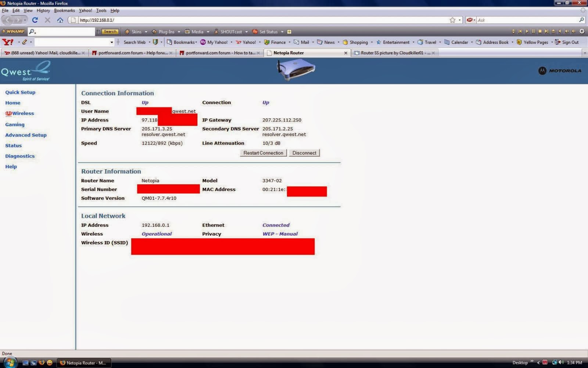This screenshot has width=588, height=368.
Task: Click the Restart Connection button
Action: (263, 153)
